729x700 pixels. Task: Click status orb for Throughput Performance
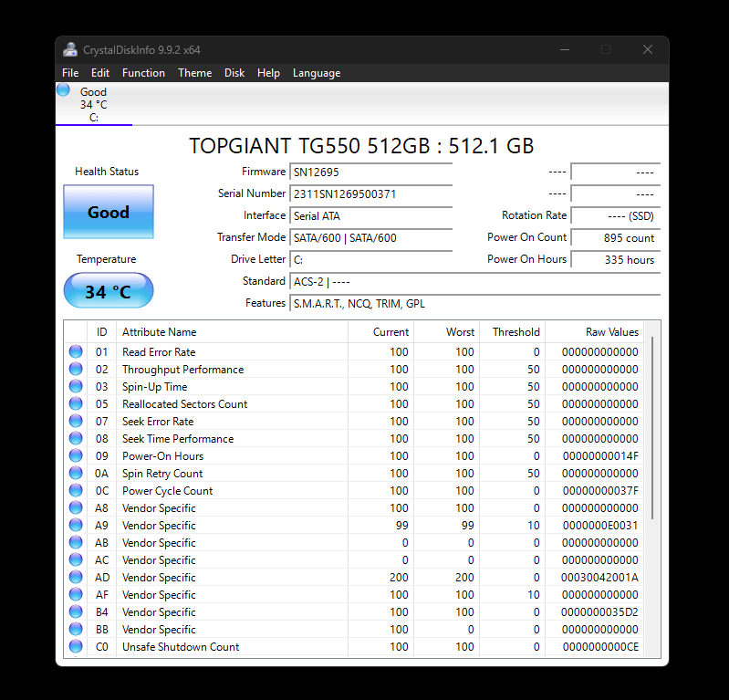[76, 369]
